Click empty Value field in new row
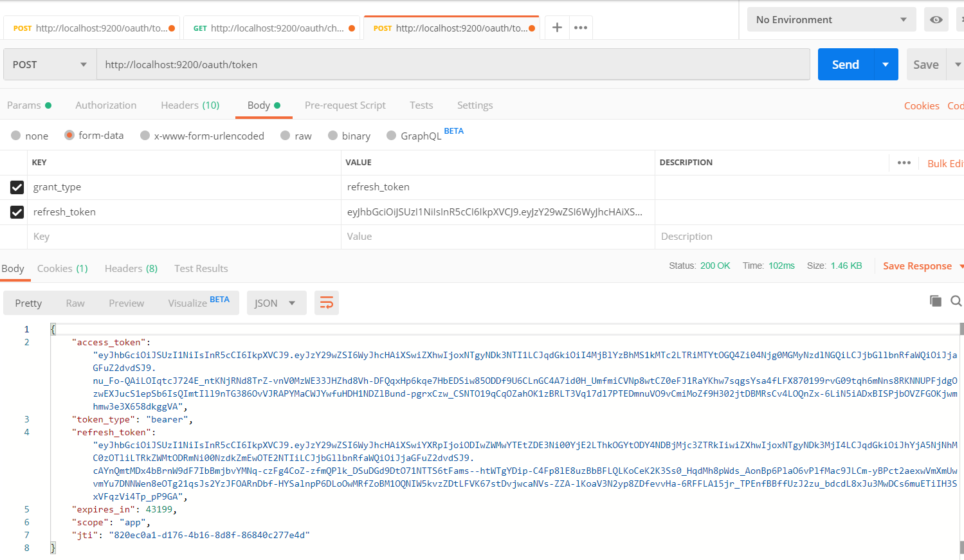 point(498,237)
